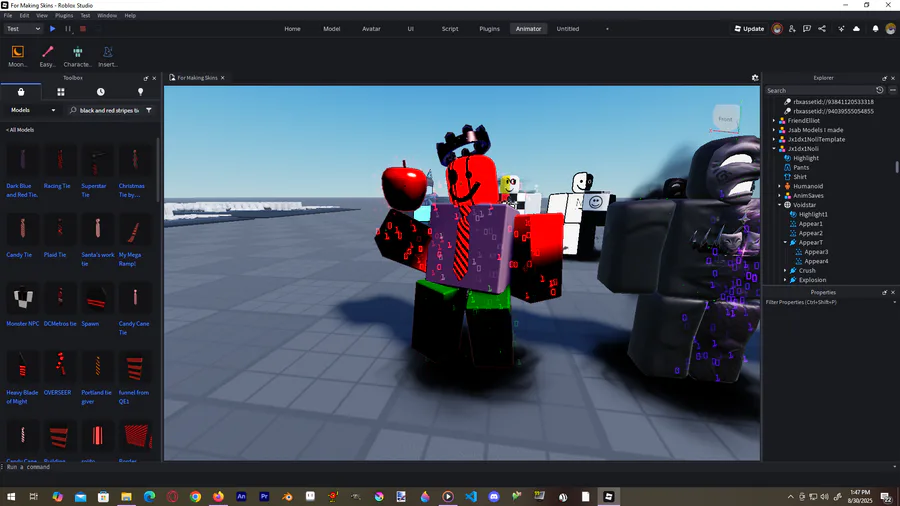Image resolution: width=900 pixels, height=506 pixels.
Task: Launch the Easy plugin with pink wand
Action: [48, 56]
